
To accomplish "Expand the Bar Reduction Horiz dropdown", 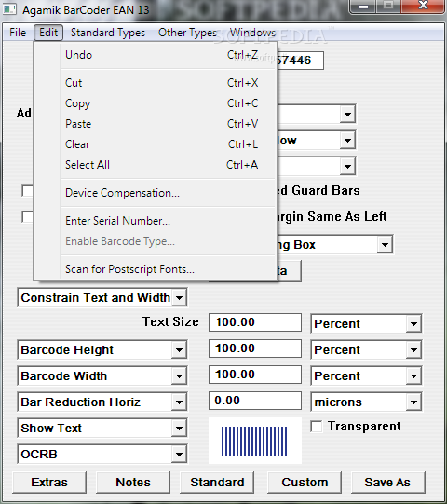I will [180, 402].
